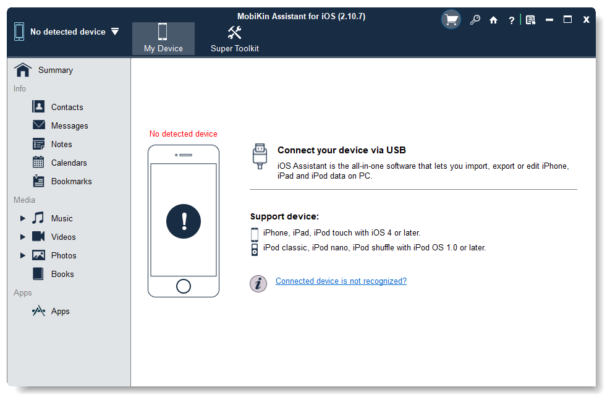This screenshot has width=610, height=400.
Task: Open help question mark icon
Action: pyautogui.click(x=511, y=20)
